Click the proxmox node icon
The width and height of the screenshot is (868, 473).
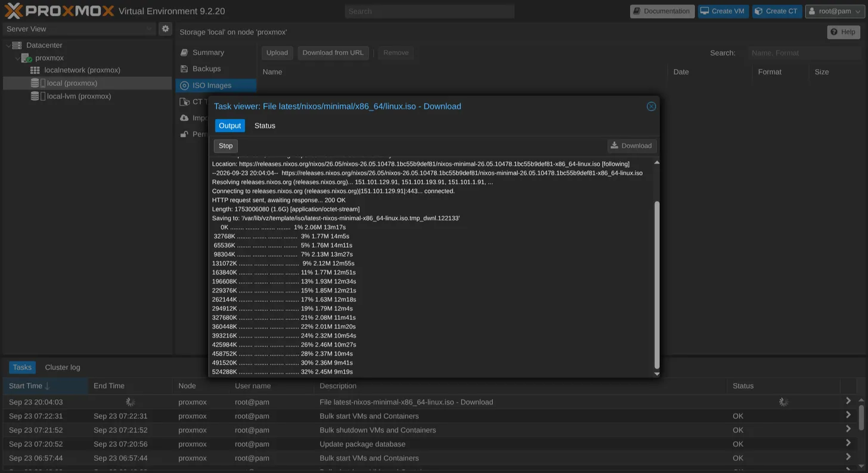coord(26,58)
